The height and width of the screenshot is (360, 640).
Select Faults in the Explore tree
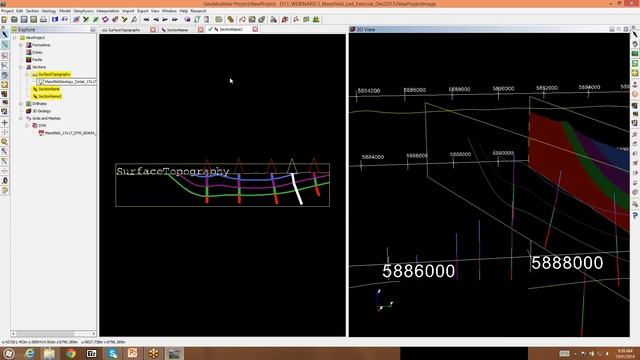pos(37,60)
